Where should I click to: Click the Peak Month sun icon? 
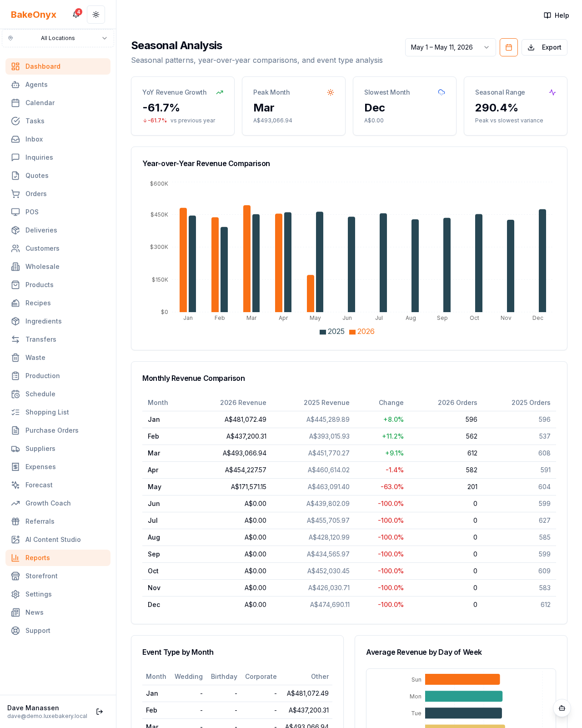coord(331,92)
